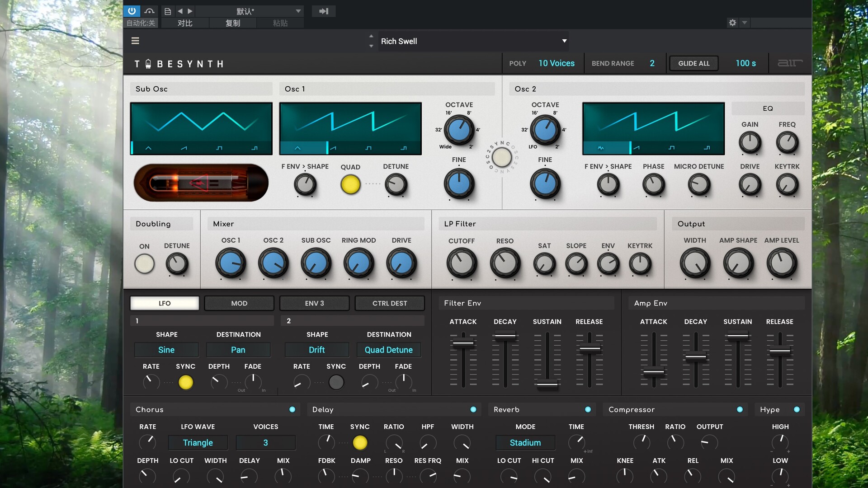The height and width of the screenshot is (488, 868).
Task: Click the 复制 (copy) button
Action: [x=232, y=23]
